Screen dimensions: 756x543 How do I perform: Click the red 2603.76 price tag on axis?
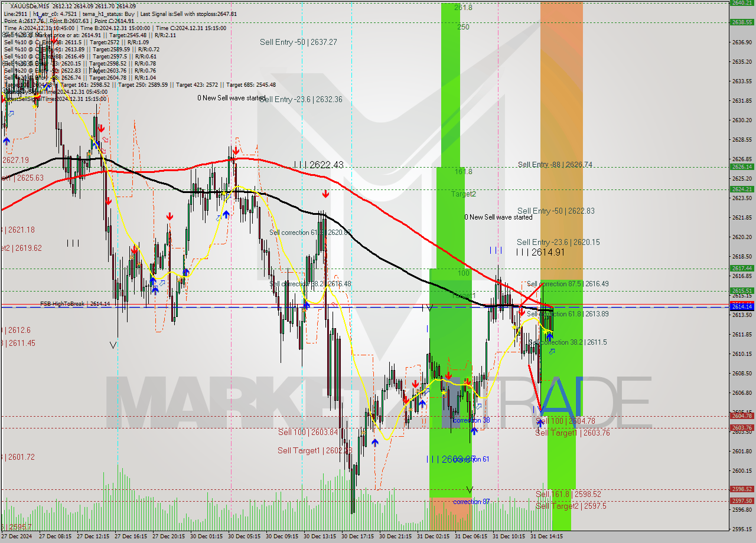(742, 427)
